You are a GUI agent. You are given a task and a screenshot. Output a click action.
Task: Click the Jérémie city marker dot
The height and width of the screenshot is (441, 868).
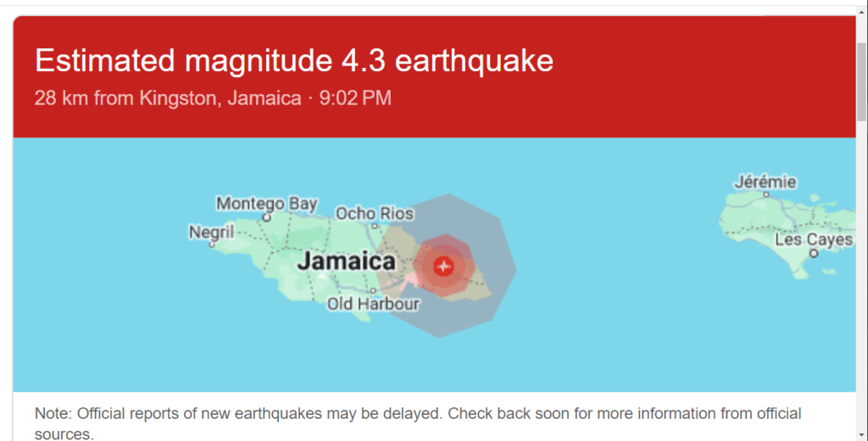point(766,194)
